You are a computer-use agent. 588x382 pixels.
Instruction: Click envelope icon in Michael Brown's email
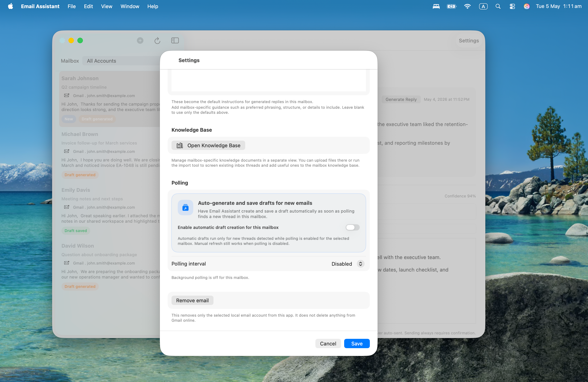[x=67, y=151]
